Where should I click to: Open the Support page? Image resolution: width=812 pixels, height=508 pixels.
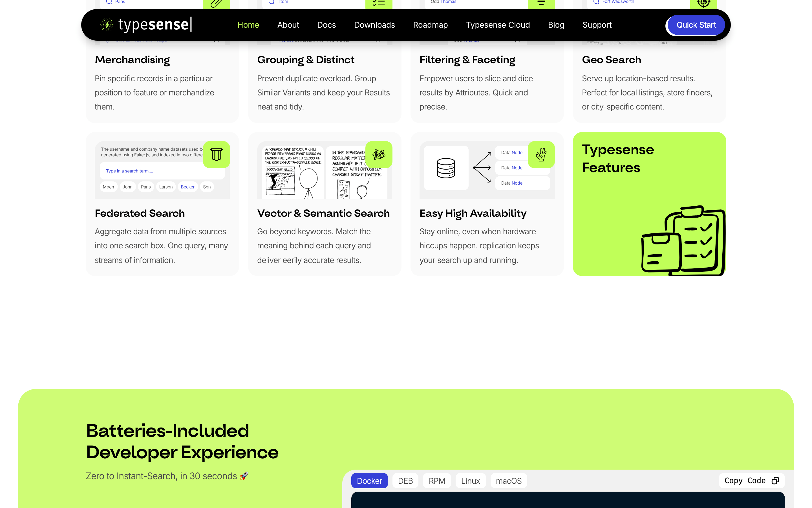pos(597,25)
